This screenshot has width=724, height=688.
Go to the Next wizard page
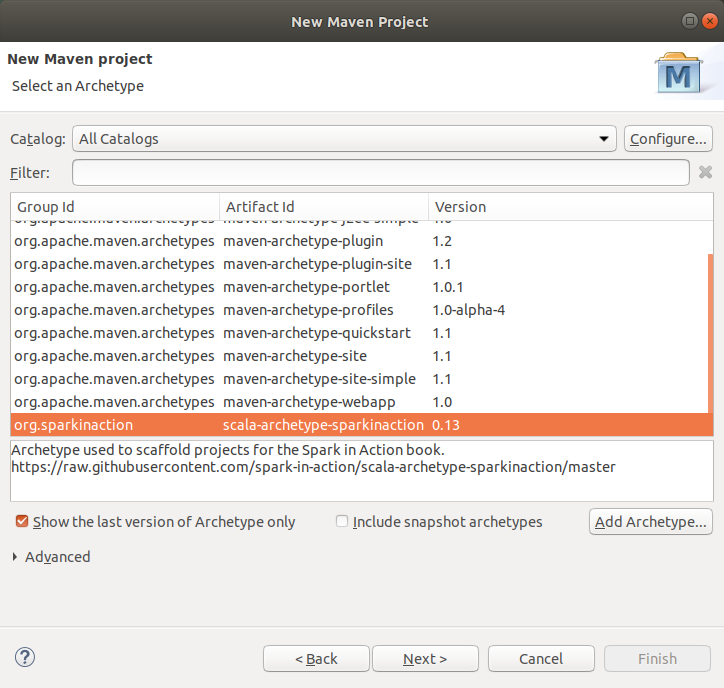(x=425, y=659)
